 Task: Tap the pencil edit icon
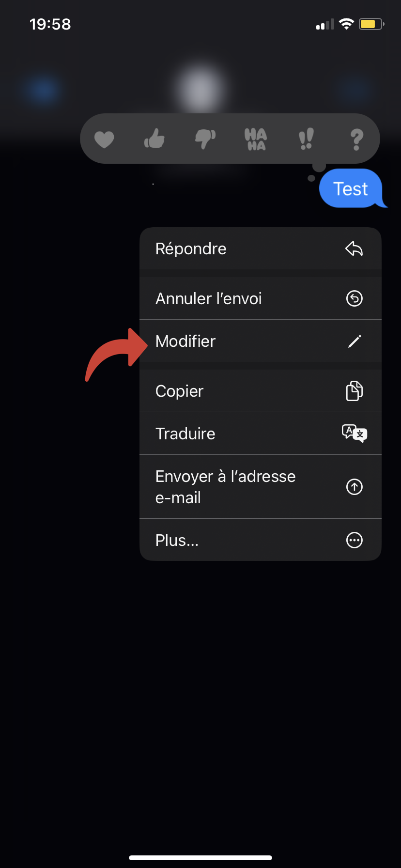[355, 341]
